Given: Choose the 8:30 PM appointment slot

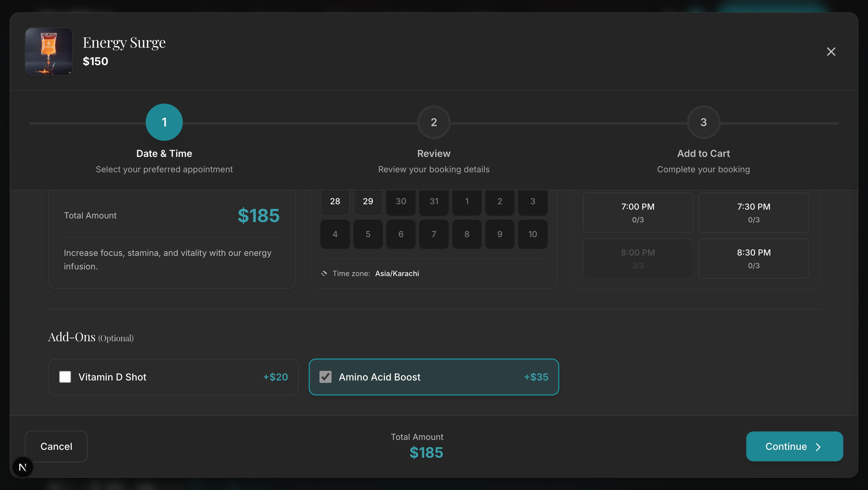Looking at the screenshot, I should 754,258.
